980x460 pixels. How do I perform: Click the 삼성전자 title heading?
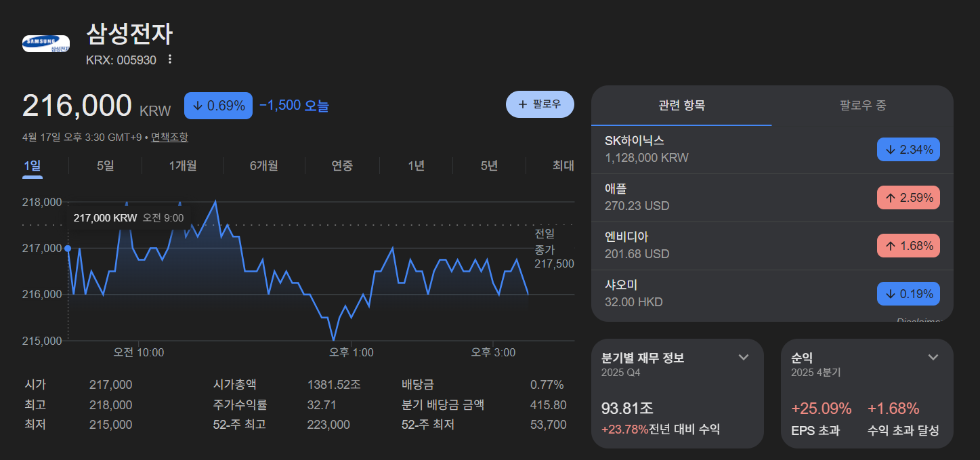pyautogui.click(x=130, y=34)
